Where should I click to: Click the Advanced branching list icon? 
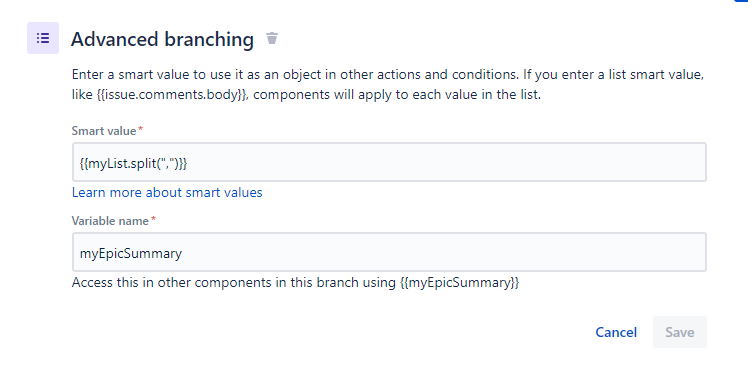click(43, 38)
